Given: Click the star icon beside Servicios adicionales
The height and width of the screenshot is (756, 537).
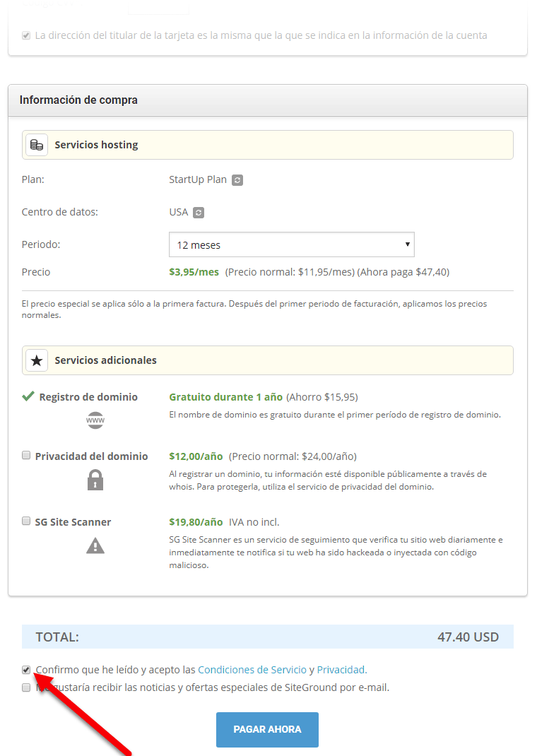Looking at the screenshot, I should [36, 360].
